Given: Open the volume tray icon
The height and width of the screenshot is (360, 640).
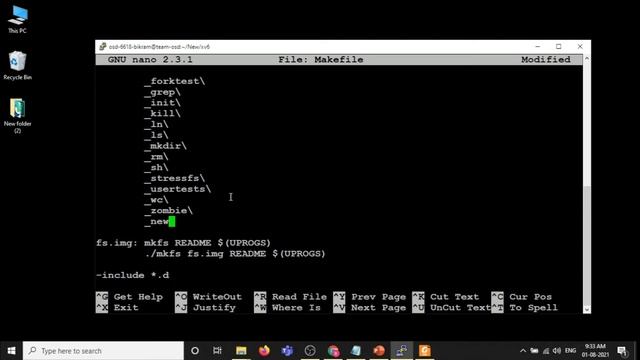Looking at the screenshot, I should (x=557, y=351).
